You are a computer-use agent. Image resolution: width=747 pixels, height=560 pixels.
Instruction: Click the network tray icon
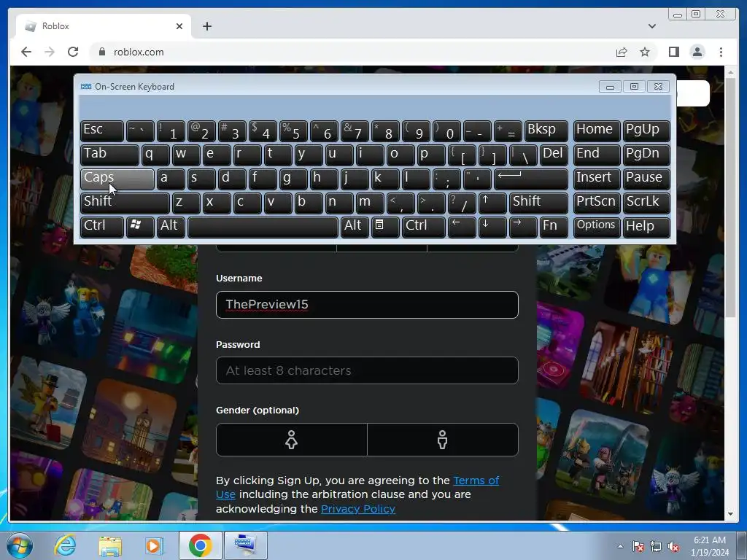pyautogui.click(x=656, y=546)
